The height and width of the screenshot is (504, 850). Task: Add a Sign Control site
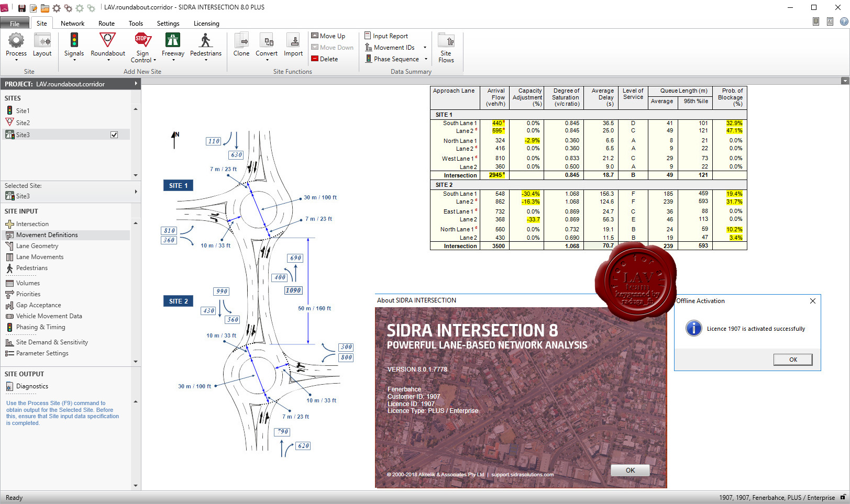click(x=142, y=47)
